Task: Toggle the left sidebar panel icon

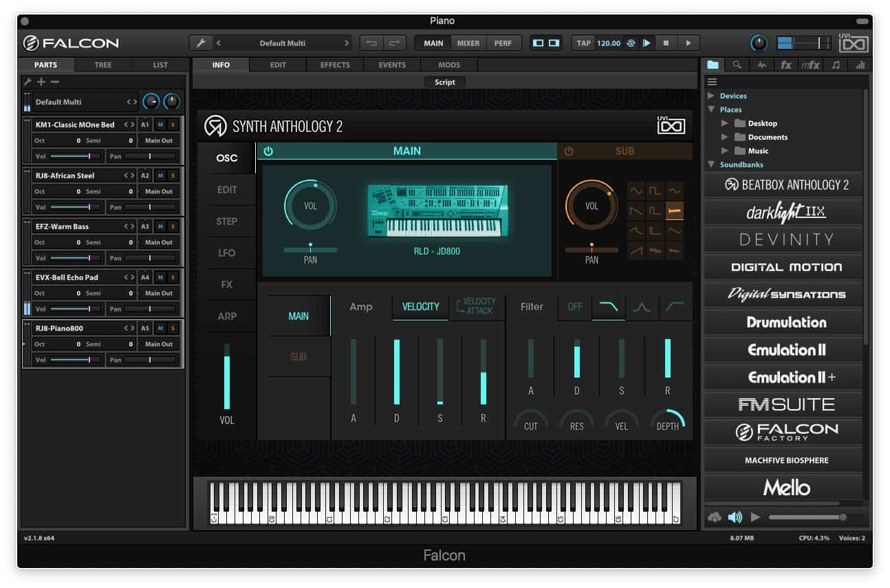Action: tap(539, 43)
